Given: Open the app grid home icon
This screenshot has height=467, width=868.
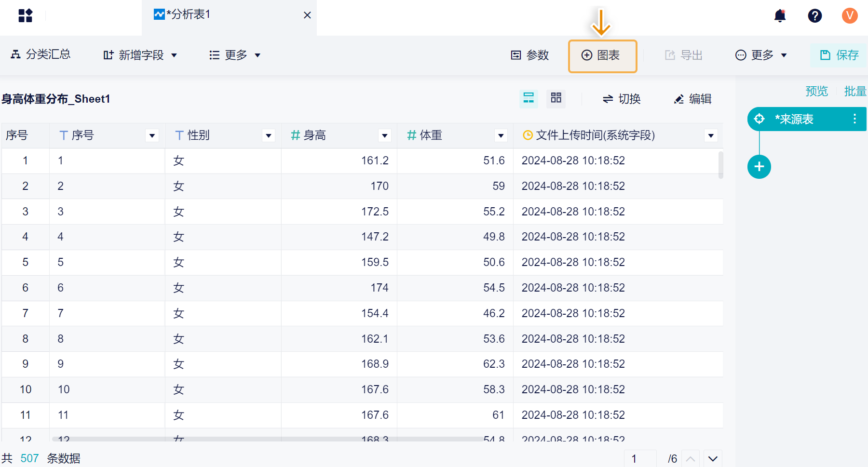Looking at the screenshot, I should coord(25,16).
